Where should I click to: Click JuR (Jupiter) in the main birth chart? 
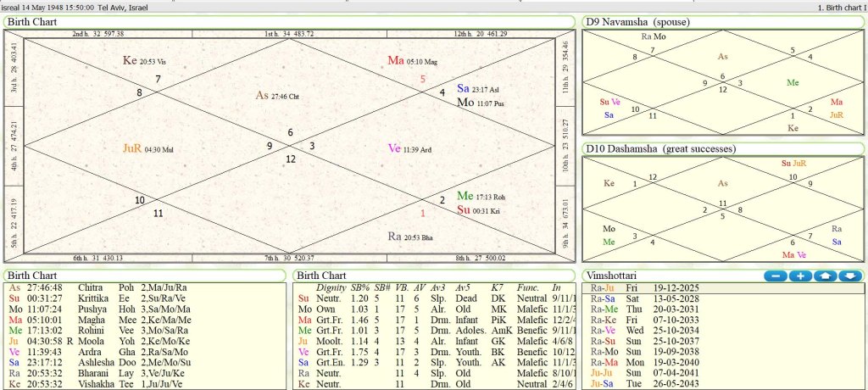click(132, 147)
